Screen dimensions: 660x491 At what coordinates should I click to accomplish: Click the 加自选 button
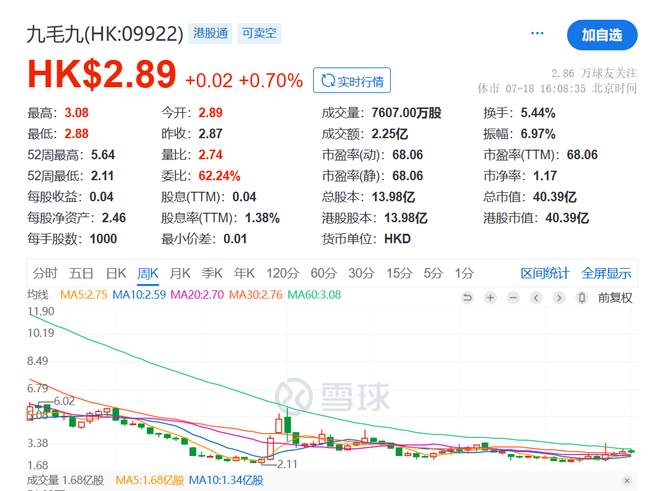602,35
